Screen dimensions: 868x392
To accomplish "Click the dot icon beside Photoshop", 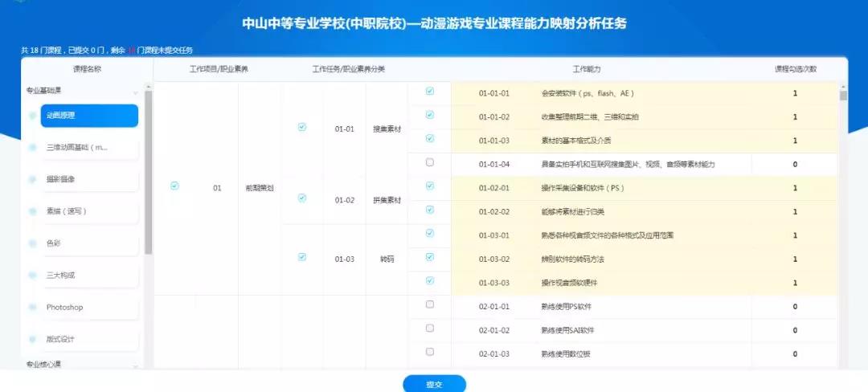I will [x=32, y=308].
